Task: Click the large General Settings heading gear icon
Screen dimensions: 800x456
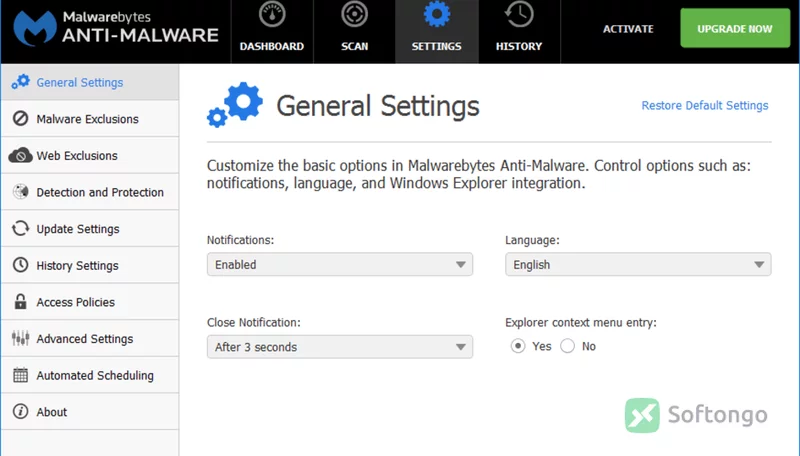Action: tap(235, 105)
